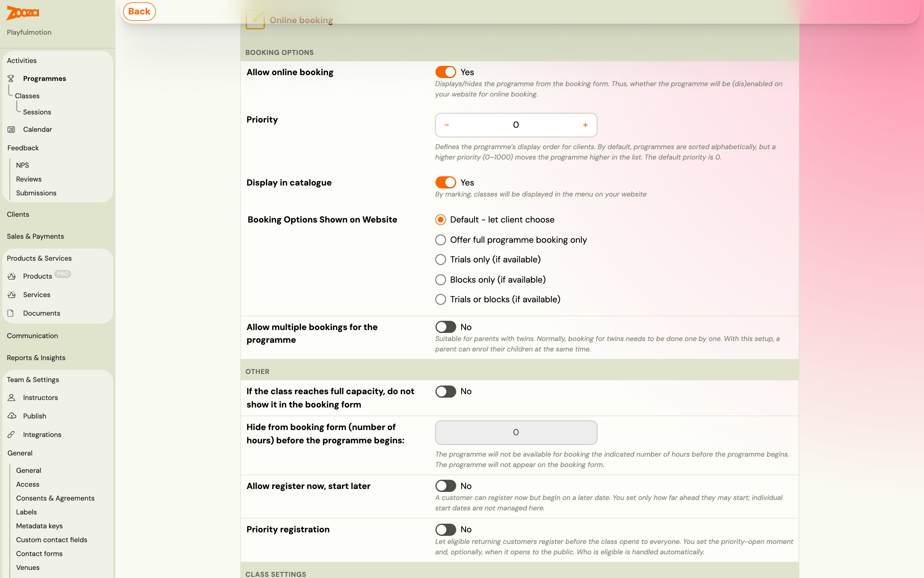The height and width of the screenshot is (578, 924).
Task: Click Hide from booking form hours field
Action: (x=516, y=432)
